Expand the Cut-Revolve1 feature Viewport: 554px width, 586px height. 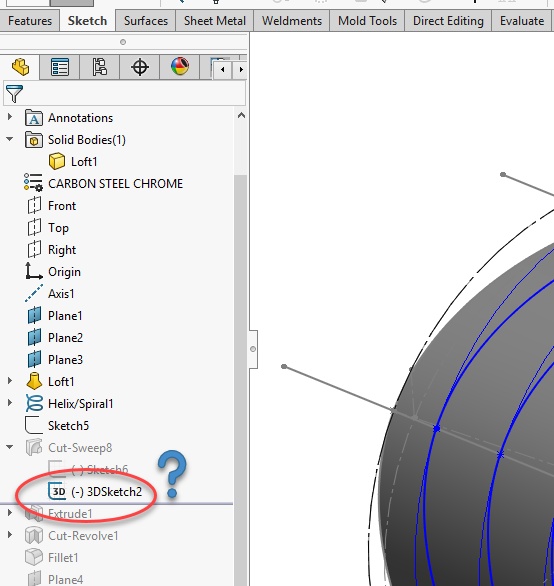tap(10, 535)
